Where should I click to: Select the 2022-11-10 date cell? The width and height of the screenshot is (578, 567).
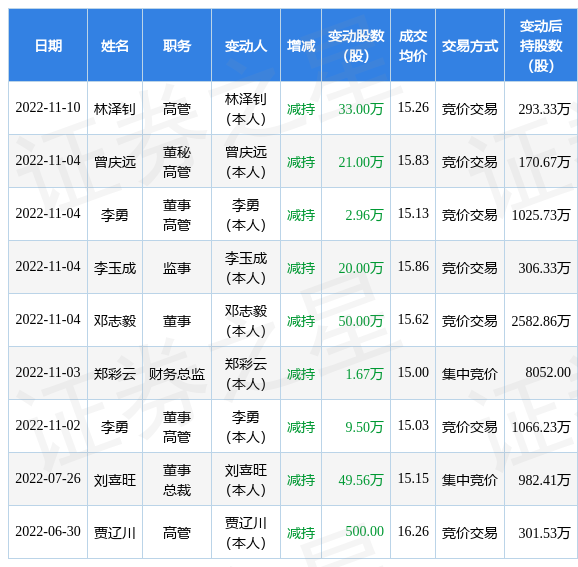click(48, 108)
